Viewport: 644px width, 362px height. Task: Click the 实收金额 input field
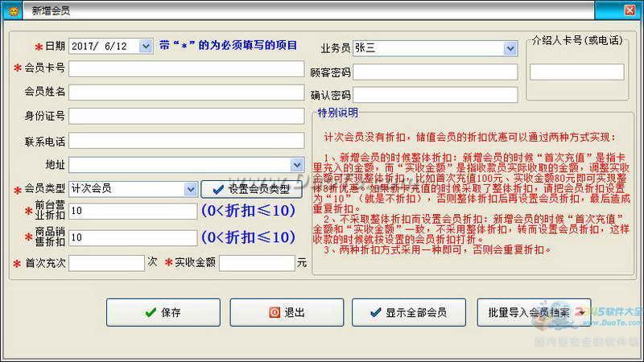257,263
